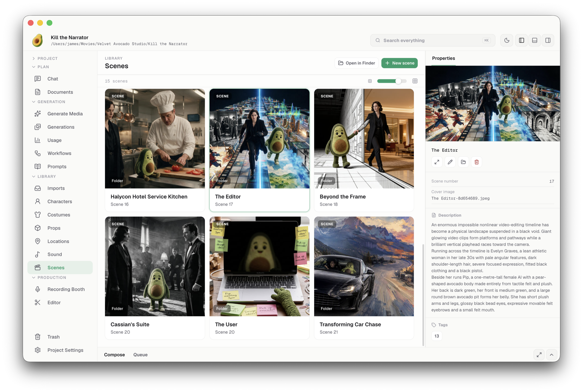This screenshot has width=583, height=392.
Task: Open the Imports inbox icon
Action: pos(37,188)
